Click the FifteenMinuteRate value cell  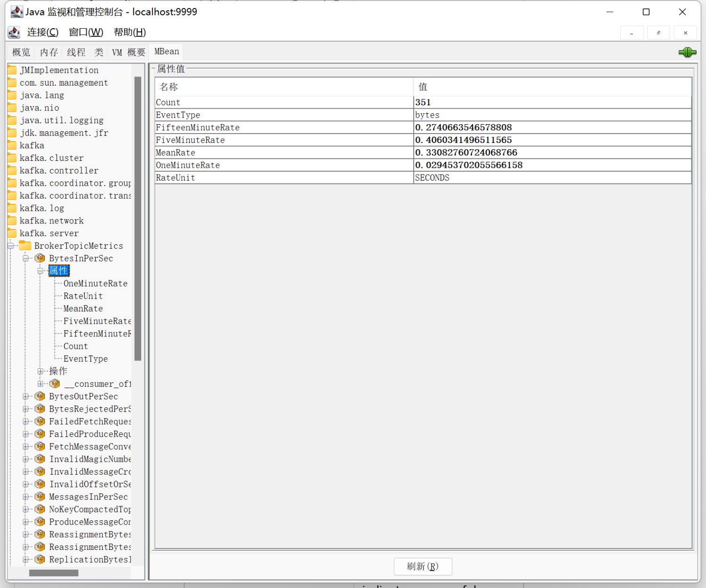(553, 127)
